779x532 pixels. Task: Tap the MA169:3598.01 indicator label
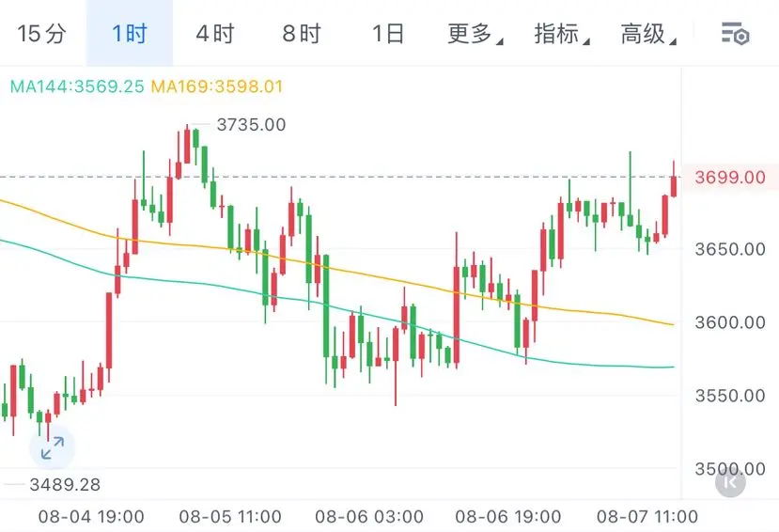coord(217,86)
